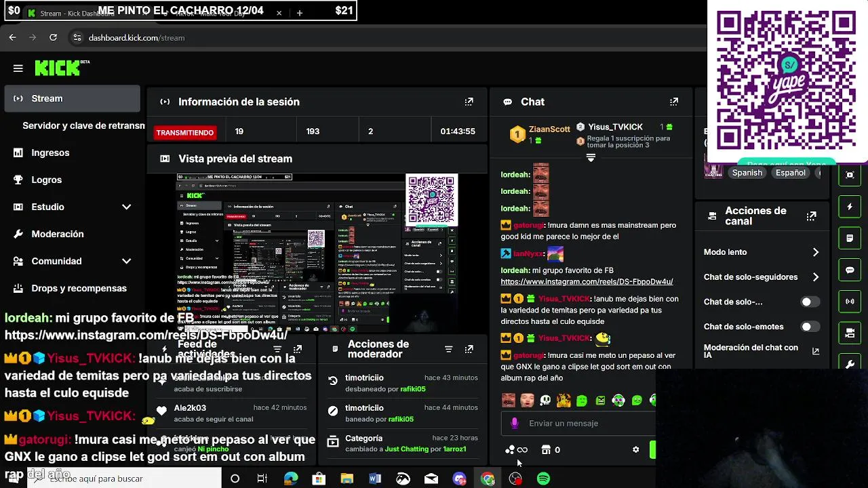Reload the dashboard page
The width and height of the screenshot is (868, 488).
coord(53,37)
